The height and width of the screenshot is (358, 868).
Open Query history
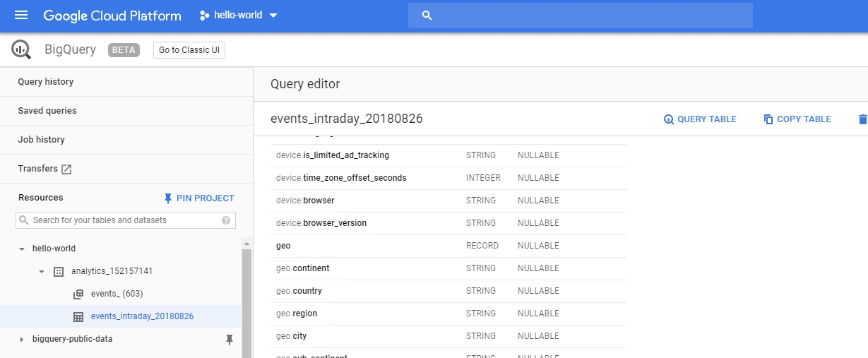pyautogui.click(x=46, y=82)
